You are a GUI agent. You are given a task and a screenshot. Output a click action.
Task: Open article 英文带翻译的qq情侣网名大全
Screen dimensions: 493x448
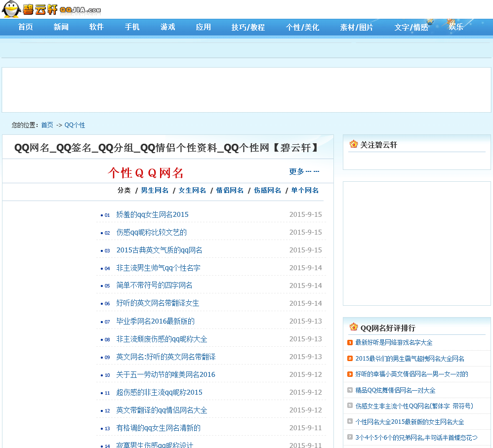point(162,410)
